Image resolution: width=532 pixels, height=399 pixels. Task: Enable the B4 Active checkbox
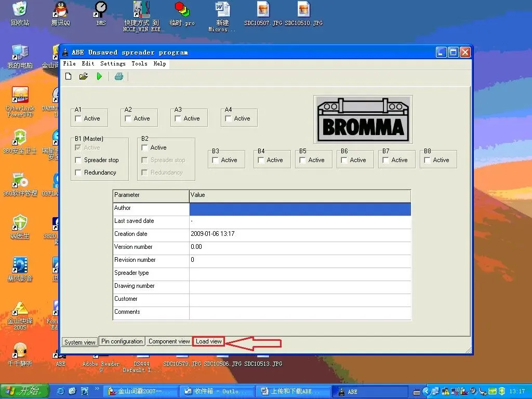261,160
